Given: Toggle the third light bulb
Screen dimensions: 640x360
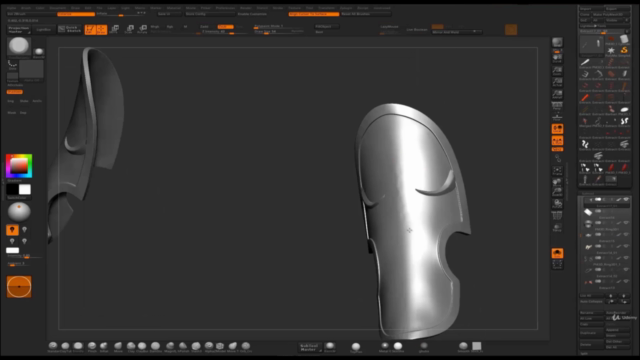Looking at the screenshot, I should coord(12,241).
